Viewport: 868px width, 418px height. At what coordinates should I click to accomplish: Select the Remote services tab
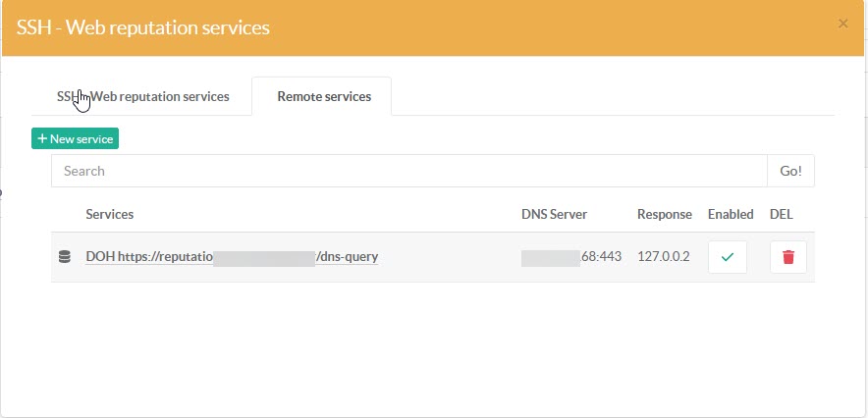click(x=323, y=96)
